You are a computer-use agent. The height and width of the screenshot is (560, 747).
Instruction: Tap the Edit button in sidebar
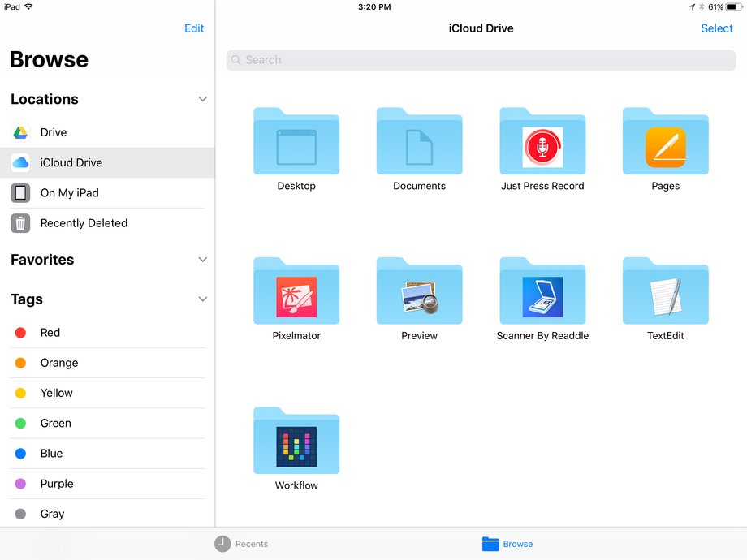point(194,28)
